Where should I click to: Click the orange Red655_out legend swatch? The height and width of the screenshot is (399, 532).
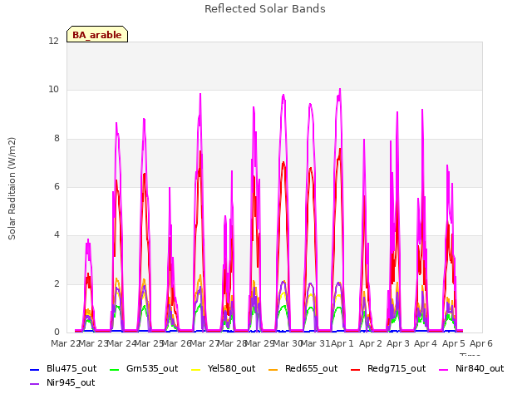coord(273,369)
